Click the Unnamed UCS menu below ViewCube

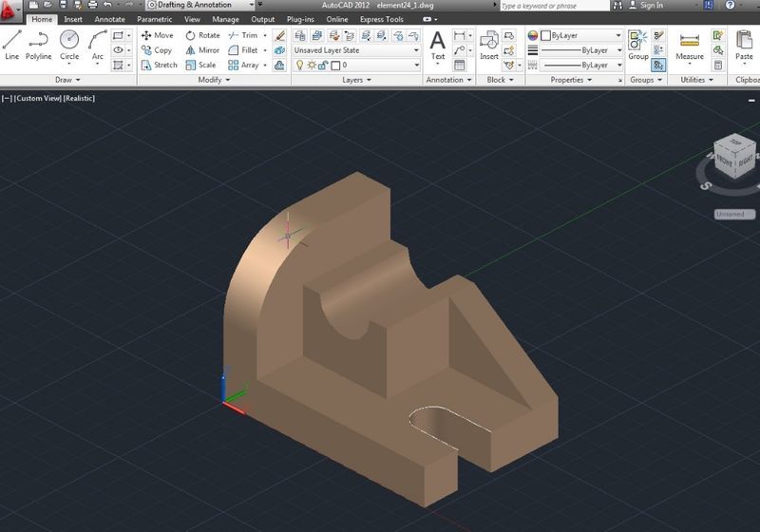[x=734, y=214]
